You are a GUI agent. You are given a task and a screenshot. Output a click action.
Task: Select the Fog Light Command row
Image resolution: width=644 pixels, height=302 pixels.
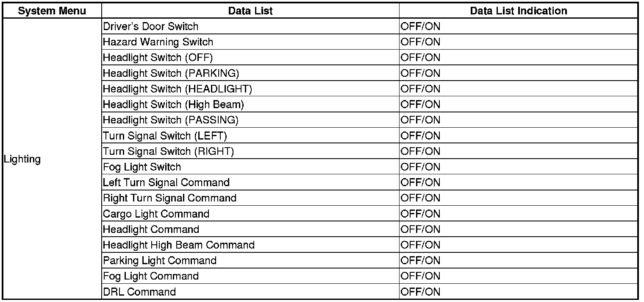pyautogui.click(x=151, y=276)
